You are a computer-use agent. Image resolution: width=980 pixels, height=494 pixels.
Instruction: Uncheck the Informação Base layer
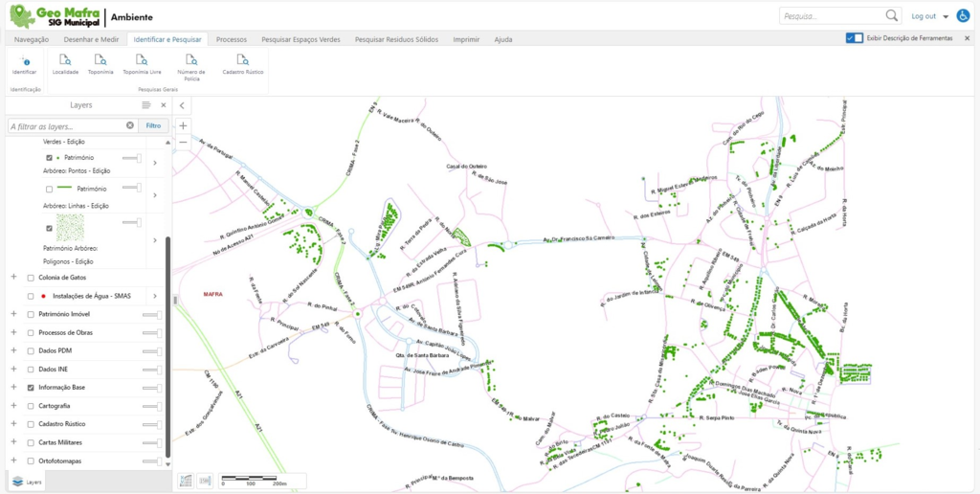coord(32,388)
